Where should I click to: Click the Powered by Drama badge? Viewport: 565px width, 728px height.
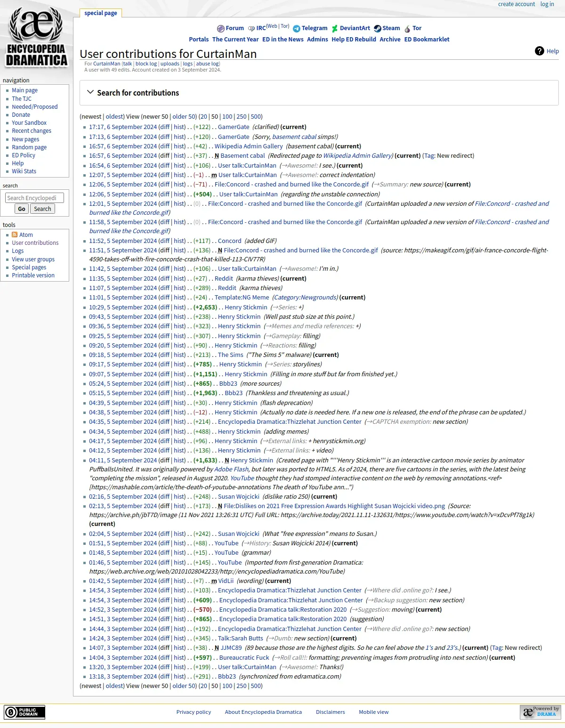[x=540, y=712]
